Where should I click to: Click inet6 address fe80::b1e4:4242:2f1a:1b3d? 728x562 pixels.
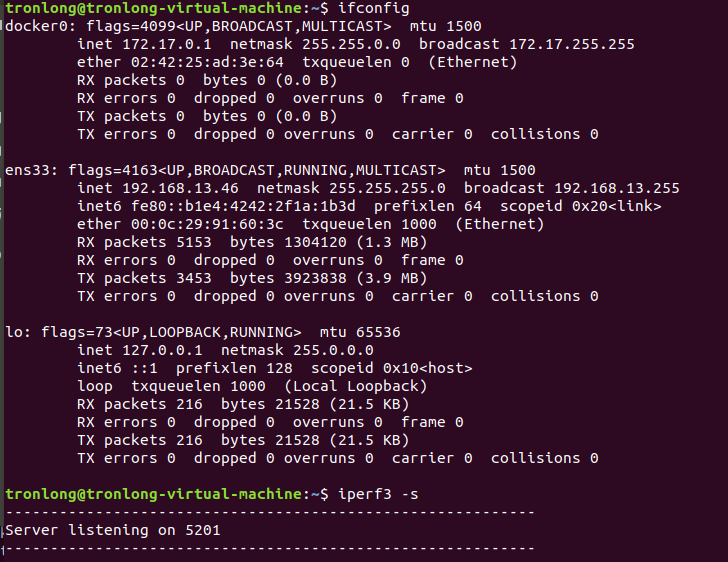(x=243, y=206)
